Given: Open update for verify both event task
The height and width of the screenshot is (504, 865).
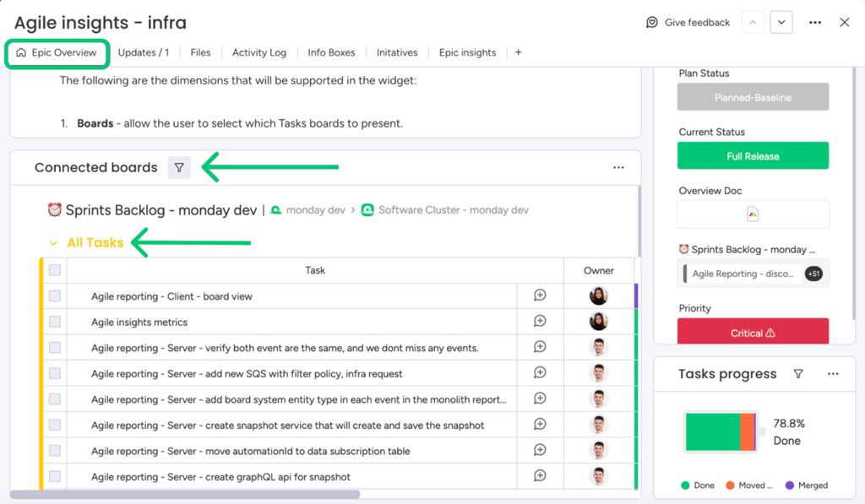Looking at the screenshot, I should (x=540, y=347).
